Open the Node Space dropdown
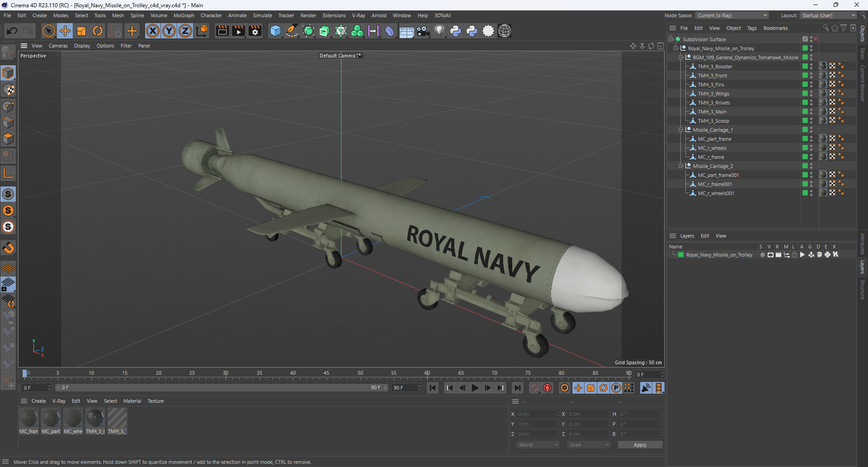Viewport: 868px width, 467px height. point(731,15)
